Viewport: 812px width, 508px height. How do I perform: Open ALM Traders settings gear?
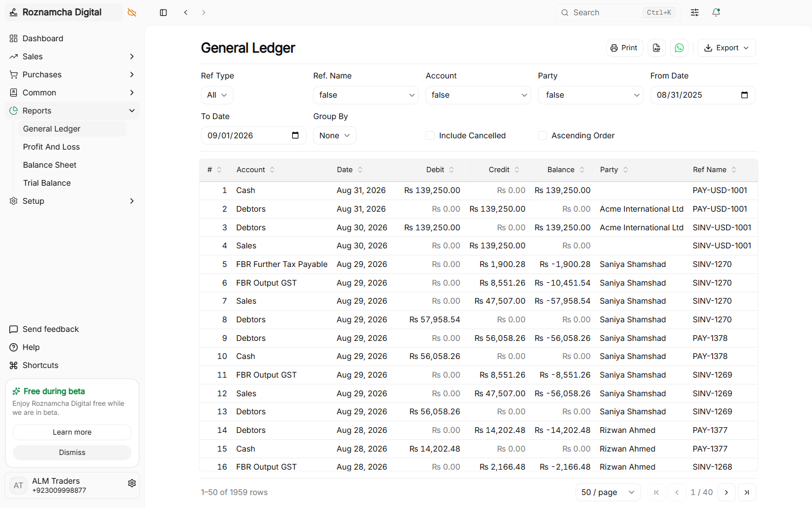132,483
